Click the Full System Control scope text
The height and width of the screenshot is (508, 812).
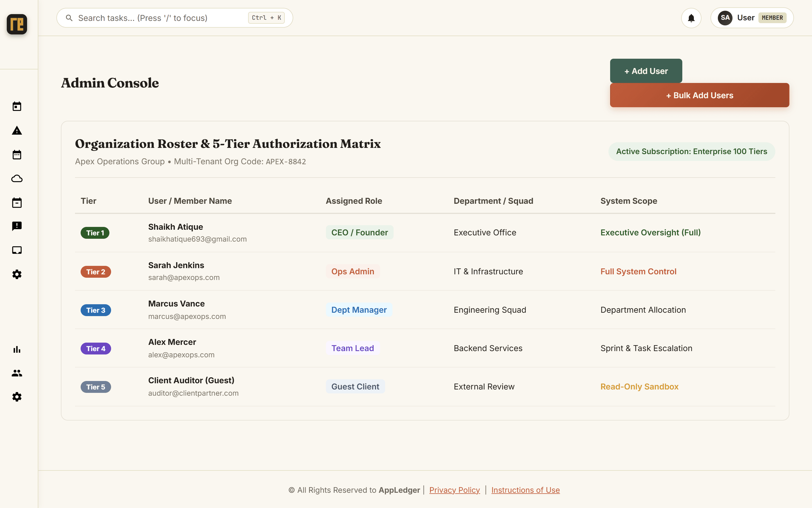click(x=638, y=271)
